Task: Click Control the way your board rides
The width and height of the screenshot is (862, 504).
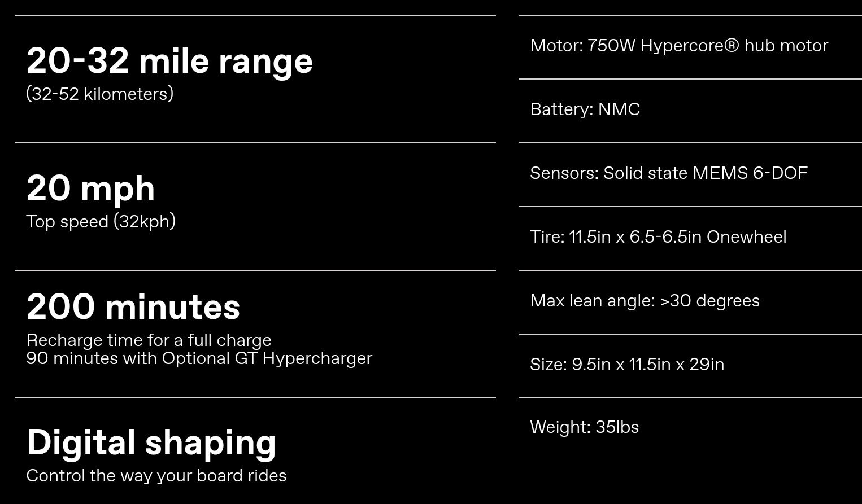Action: (156, 476)
